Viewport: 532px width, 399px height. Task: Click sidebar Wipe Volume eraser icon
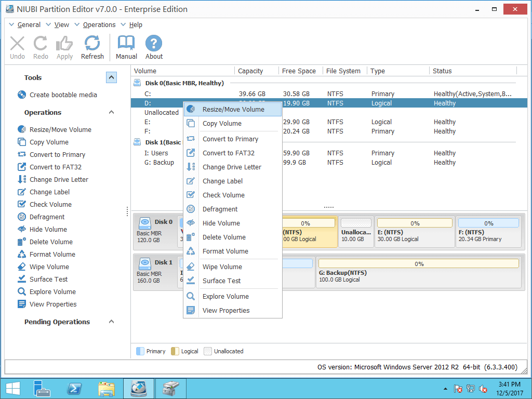pos(22,267)
